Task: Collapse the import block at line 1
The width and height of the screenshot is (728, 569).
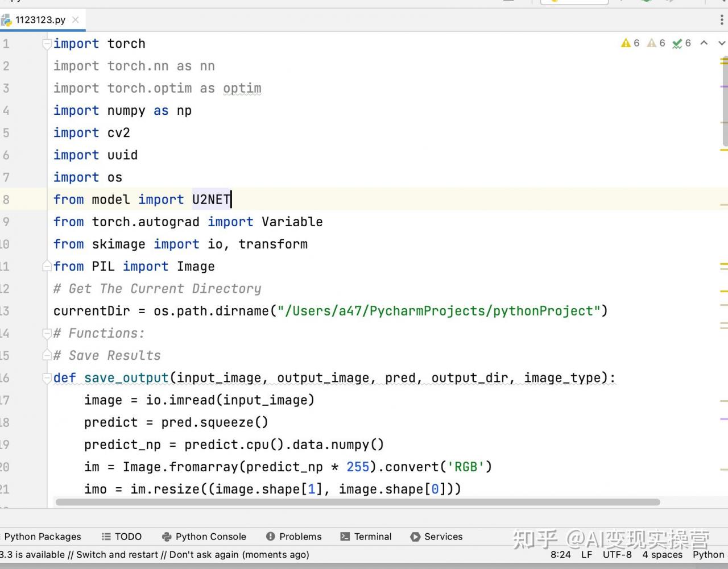Action: (x=47, y=44)
